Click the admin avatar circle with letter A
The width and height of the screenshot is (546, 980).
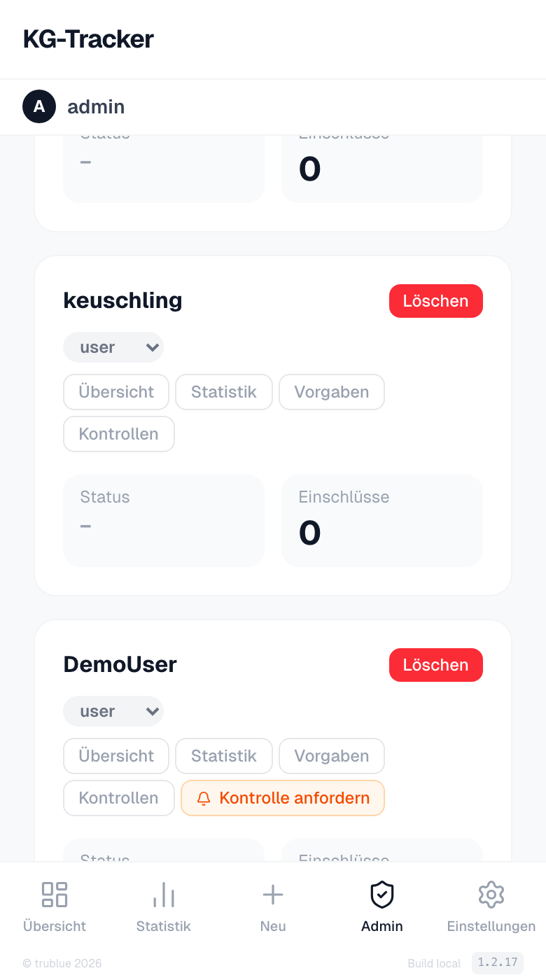tap(39, 106)
